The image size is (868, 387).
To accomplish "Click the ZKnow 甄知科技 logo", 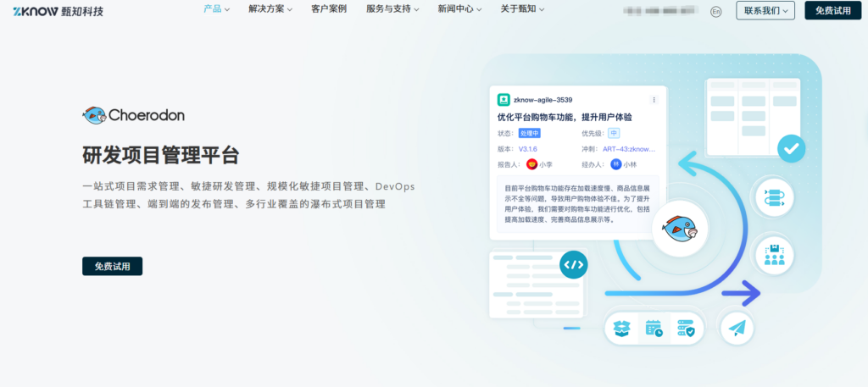I will (58, 10).
